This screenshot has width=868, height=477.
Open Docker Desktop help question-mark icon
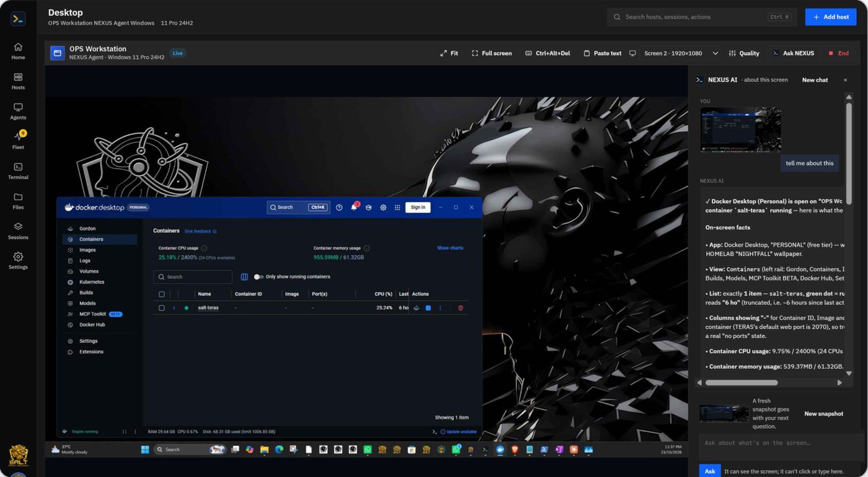pyautogui.click(x=339, y=208)
